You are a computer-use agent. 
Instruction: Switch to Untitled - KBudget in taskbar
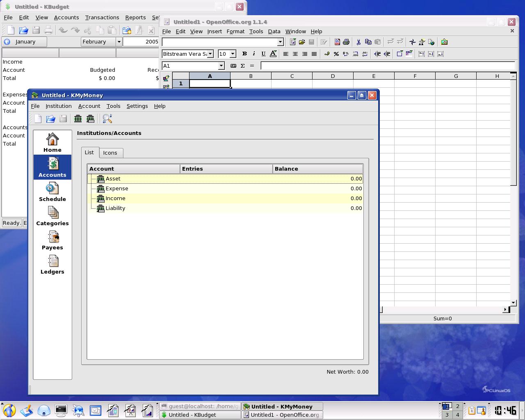[200, 415]
